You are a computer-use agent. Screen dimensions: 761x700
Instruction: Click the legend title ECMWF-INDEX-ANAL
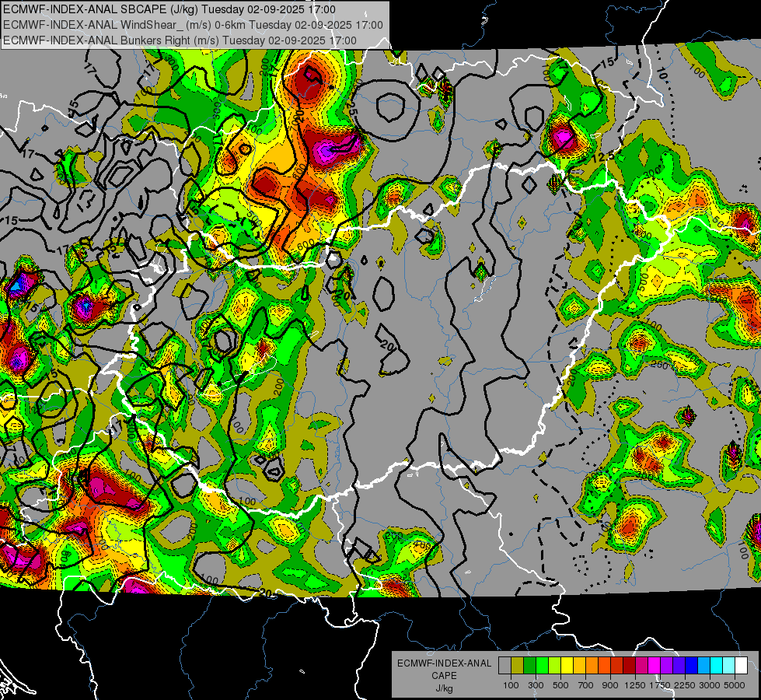click(x=444, y=663)
